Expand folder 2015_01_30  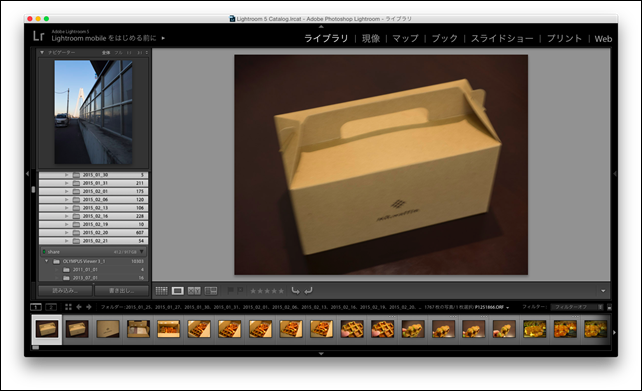pyautogui.click(x=66, y=175)
